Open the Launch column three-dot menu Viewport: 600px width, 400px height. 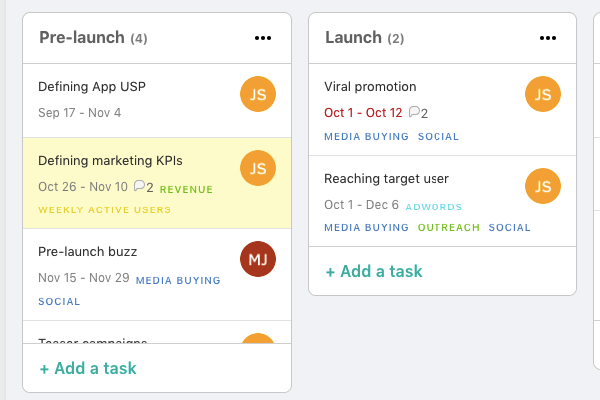click(x=548, y=38)
